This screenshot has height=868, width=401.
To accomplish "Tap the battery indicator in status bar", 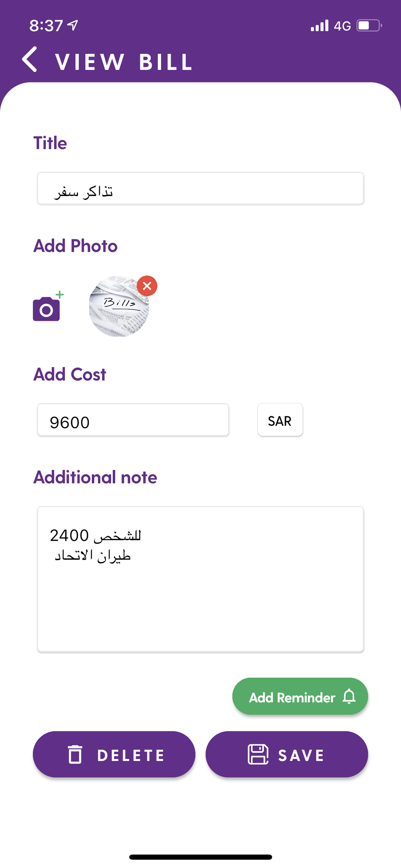I will point(369,26).
